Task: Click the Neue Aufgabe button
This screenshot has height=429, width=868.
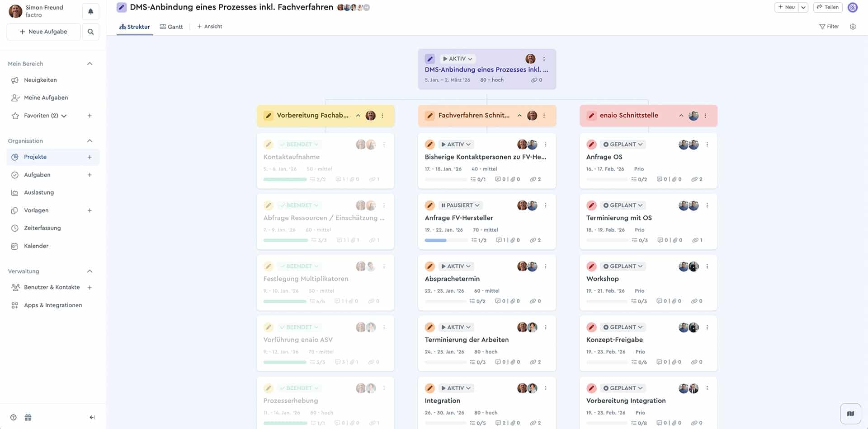Action: tap(43, 32)
